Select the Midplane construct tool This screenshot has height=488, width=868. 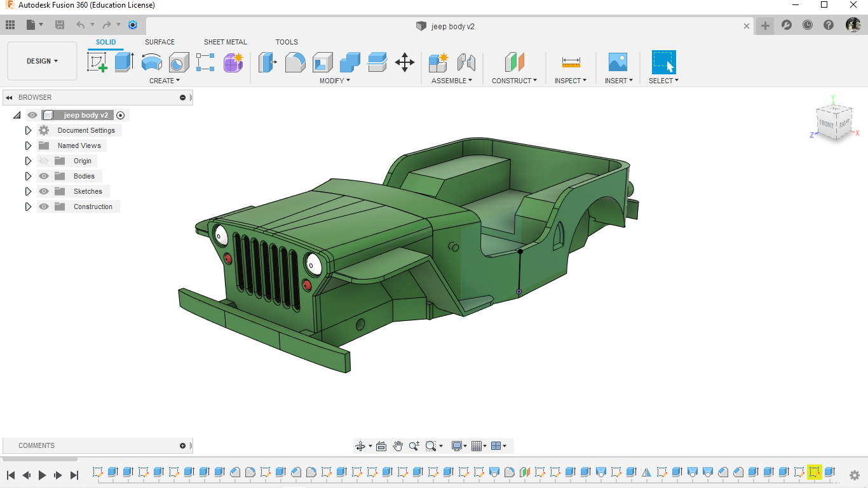[515, 62]
